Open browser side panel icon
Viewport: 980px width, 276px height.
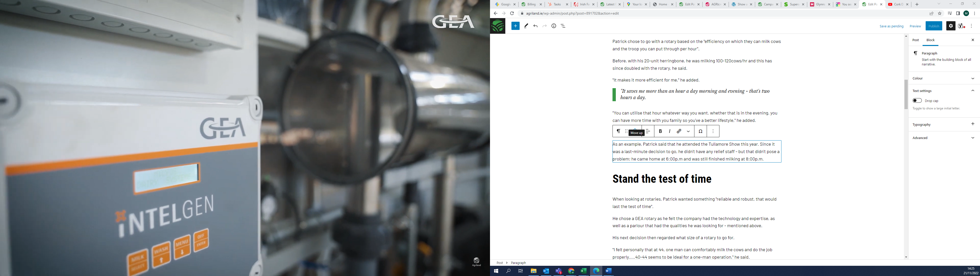click(x=958, y=13)
